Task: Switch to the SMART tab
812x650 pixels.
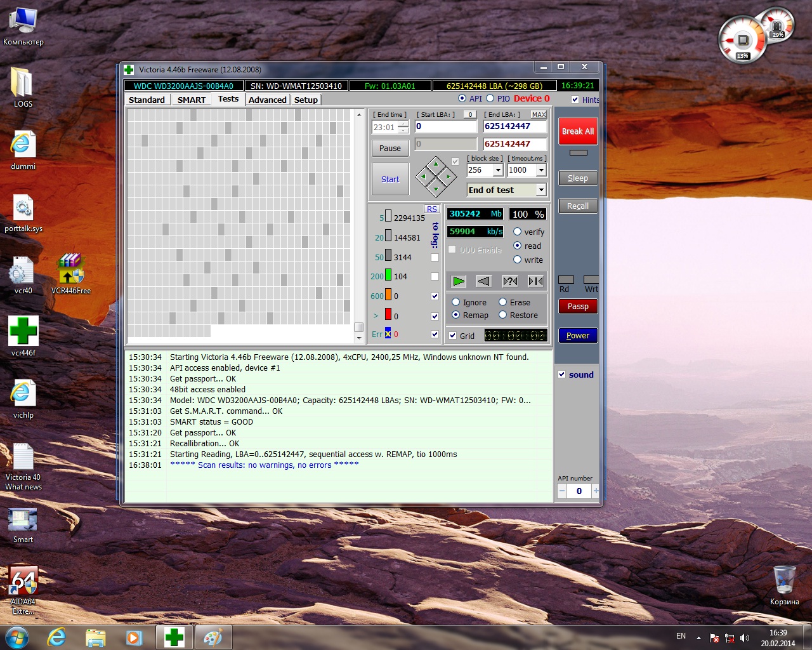Action: point(191,100)
